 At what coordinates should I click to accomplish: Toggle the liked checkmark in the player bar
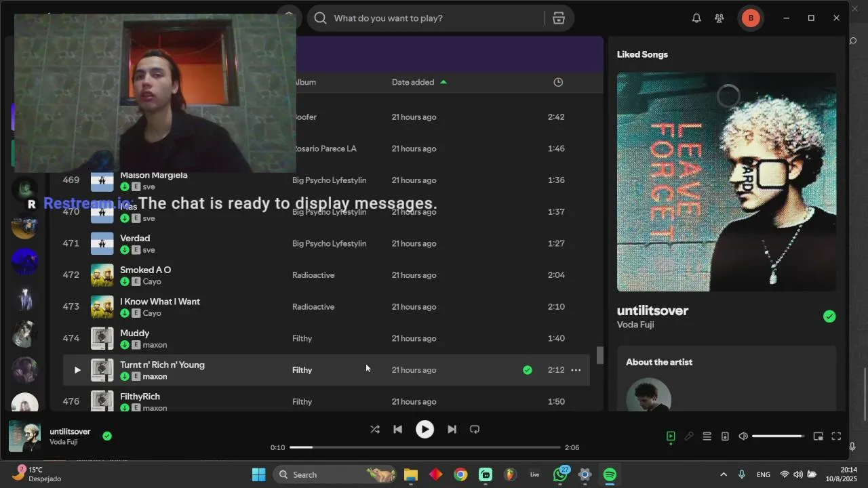107,436
